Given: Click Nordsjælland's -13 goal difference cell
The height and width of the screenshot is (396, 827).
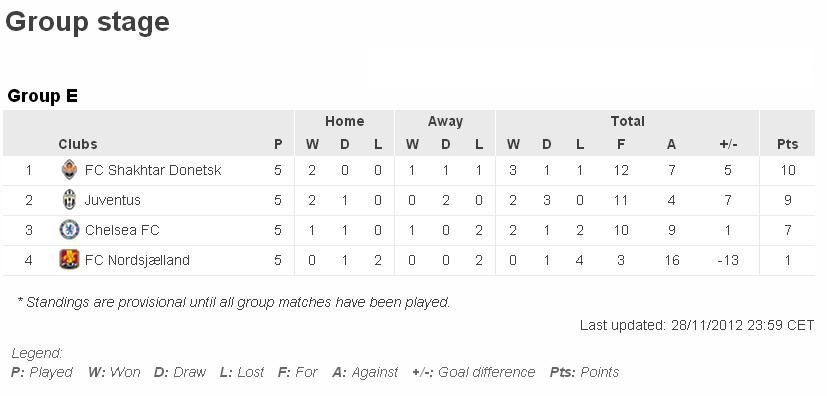Looking at the screenshot, I should click(x=728, y=260).
